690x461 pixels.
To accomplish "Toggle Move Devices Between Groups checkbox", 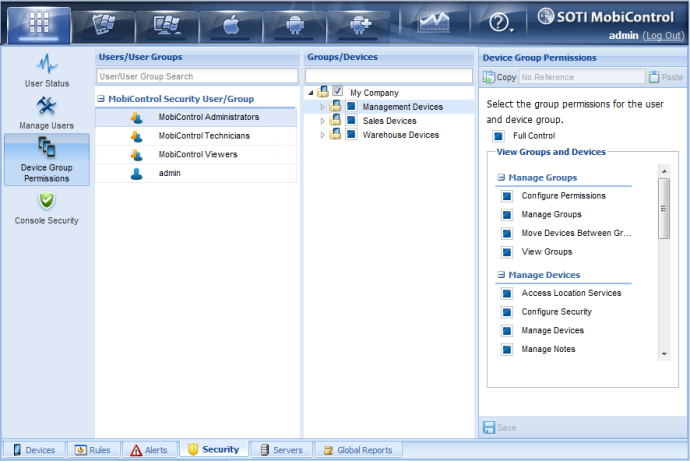I will [x=507, y=234].
